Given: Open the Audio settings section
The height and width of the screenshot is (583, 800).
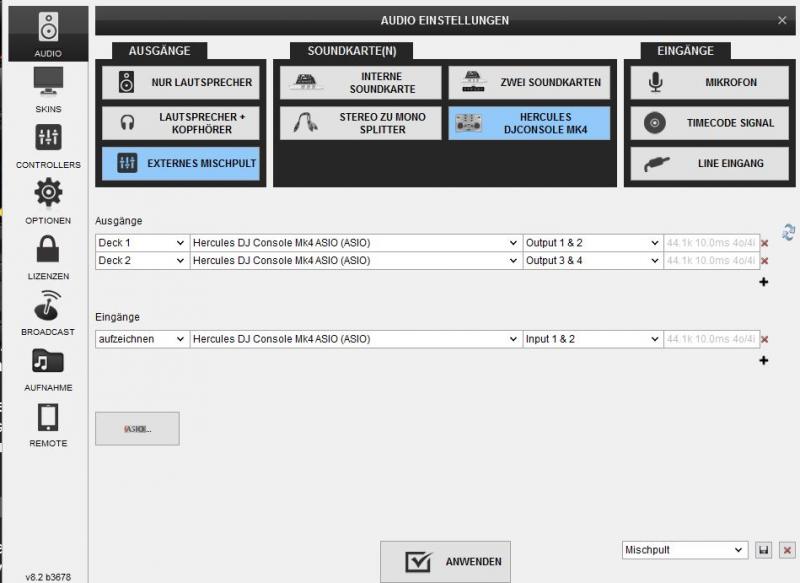Looking at the screenshot, I should [48, 34].
